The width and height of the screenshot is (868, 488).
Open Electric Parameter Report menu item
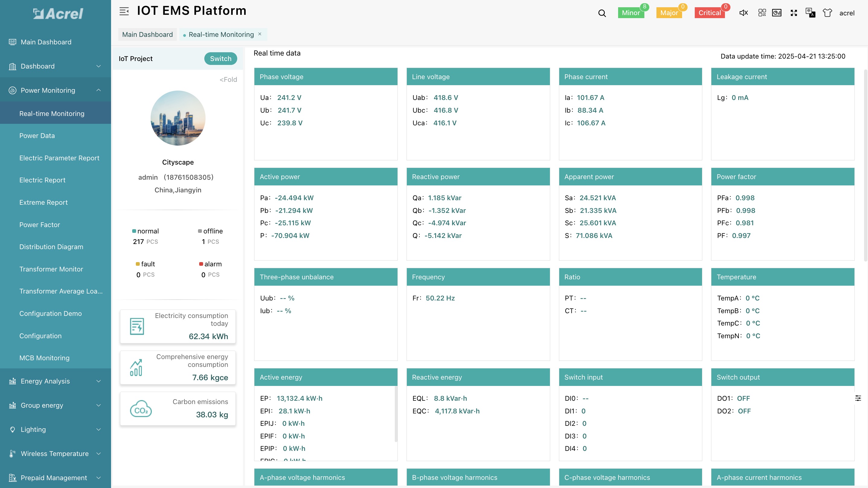56,158
